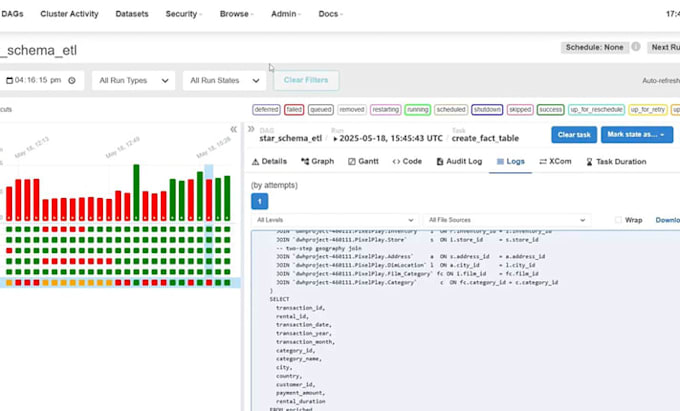Click the Clear Filters button
Image resolution: width=680 pixels, height=411 pixels.
tap(306, 80)
